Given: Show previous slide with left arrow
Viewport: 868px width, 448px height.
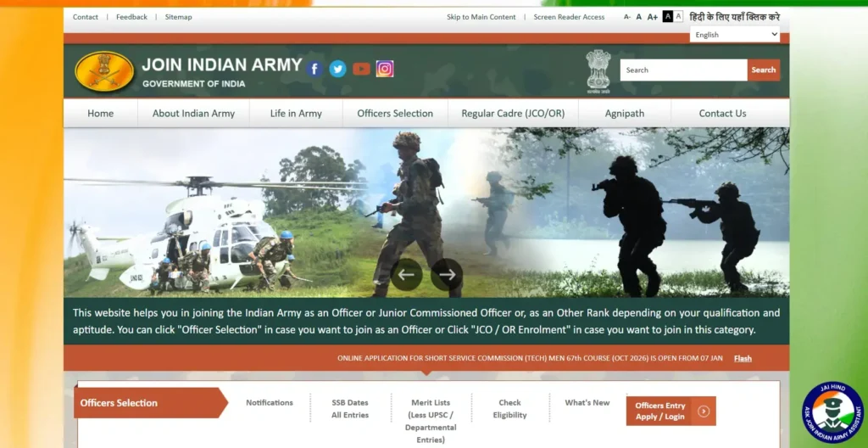Looking at the screenshot, I should [x=406, y=274].
